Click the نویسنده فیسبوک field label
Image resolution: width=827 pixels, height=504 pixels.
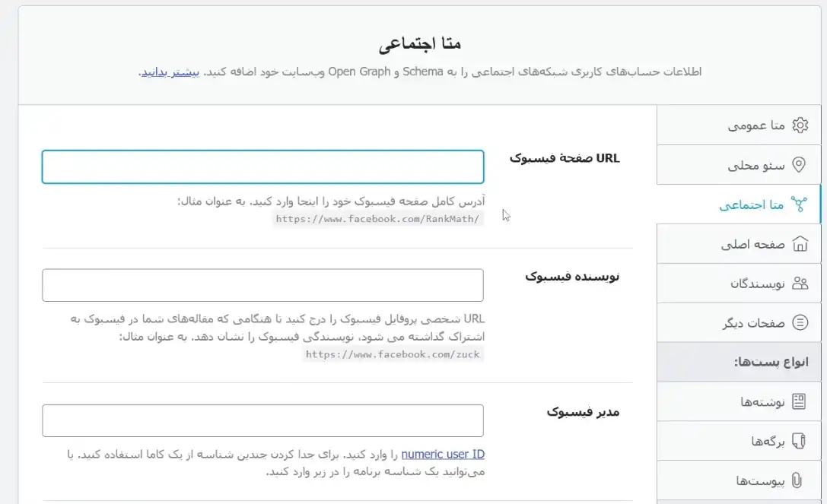[x=572, y=277]
